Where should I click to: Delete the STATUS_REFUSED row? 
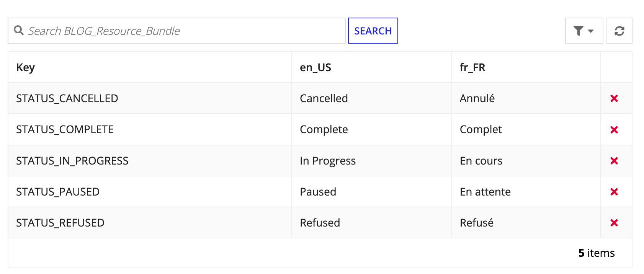[614, 223]
